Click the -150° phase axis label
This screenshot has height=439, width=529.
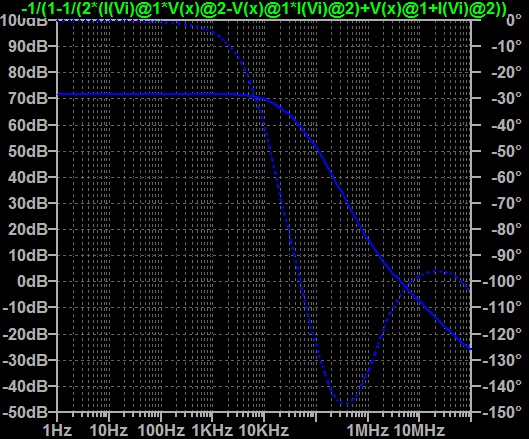tap(503, 412)
